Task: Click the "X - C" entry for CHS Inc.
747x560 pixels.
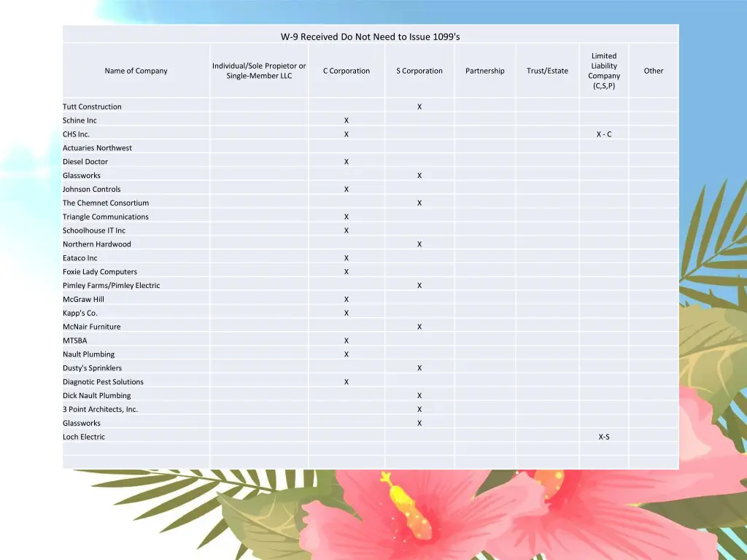Action: 604,134
